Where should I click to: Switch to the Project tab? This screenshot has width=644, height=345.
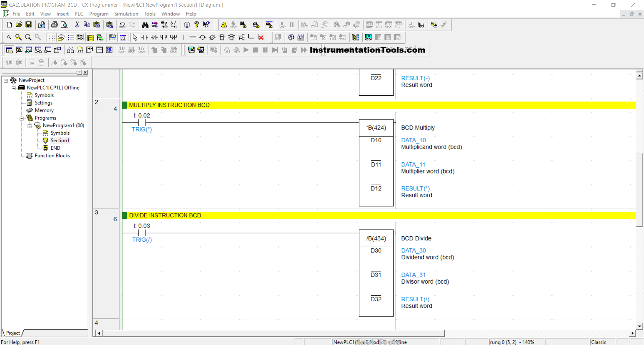13,333
